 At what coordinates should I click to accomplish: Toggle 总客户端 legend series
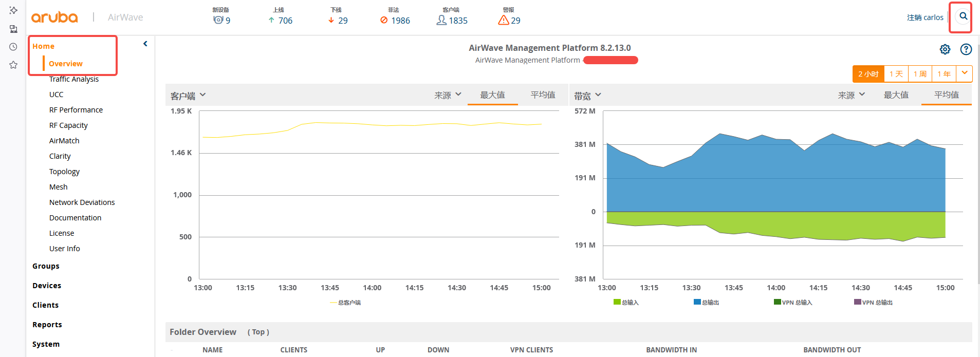tap(345, 303)
